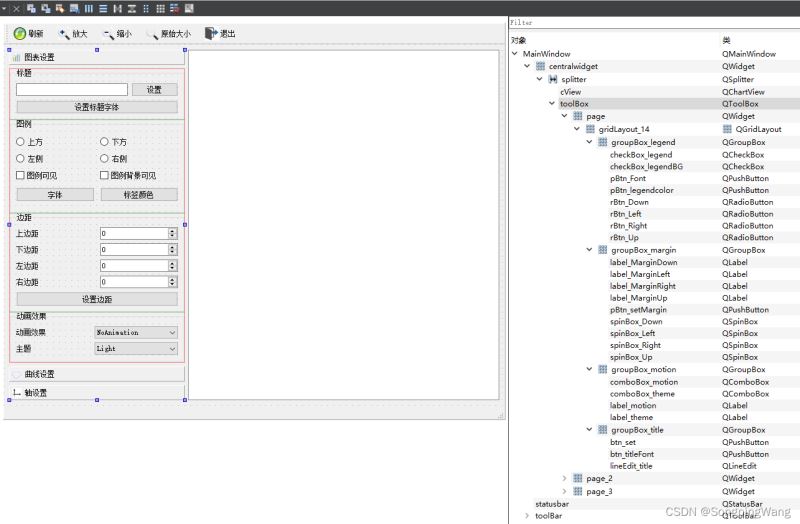This screenshot has width=800, height=524.
Task: Apply the horizontal layout icon in Designer toolbar
Action: coord(88,8)
